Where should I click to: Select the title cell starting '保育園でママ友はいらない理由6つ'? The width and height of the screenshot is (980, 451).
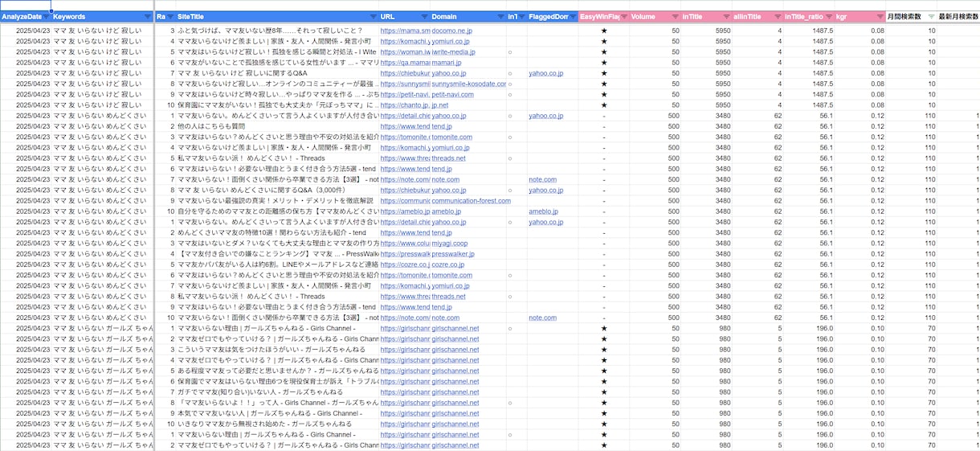277,381
